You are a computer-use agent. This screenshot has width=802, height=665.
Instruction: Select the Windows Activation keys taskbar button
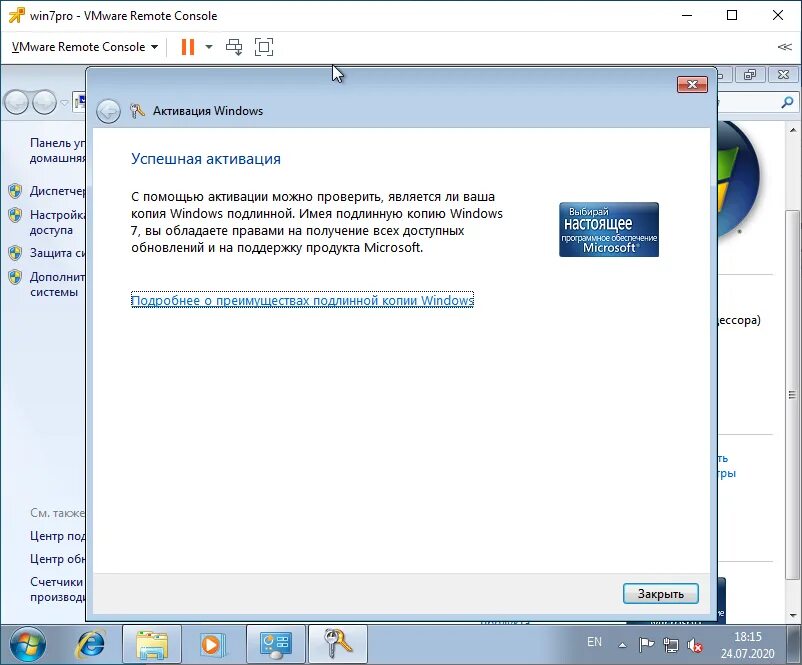(338, 645)
